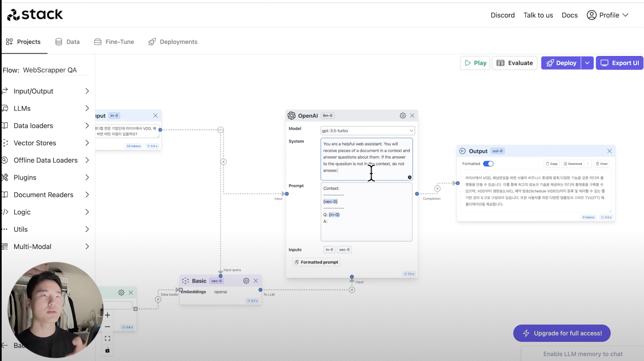Fit the flow to view
Screen dimensions: 644x361
(x=108, y=338)
